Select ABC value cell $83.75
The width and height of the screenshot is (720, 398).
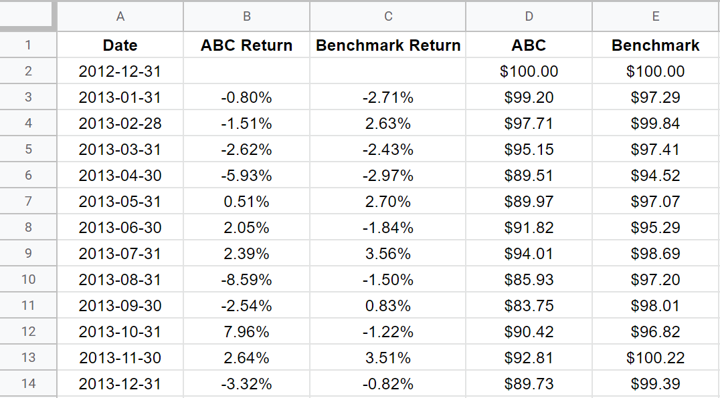pyautogui.click(x=529, y=305)
